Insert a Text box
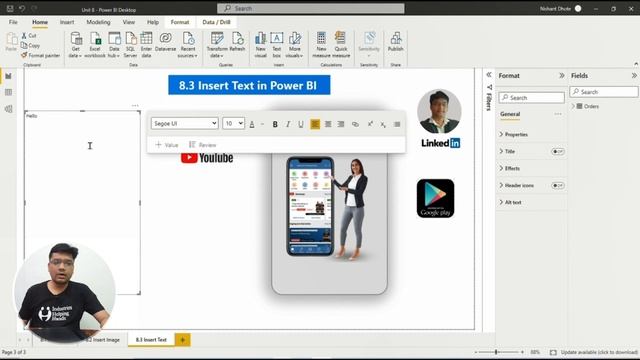This screenshot has height=360, width=640. tap(276, 44)
